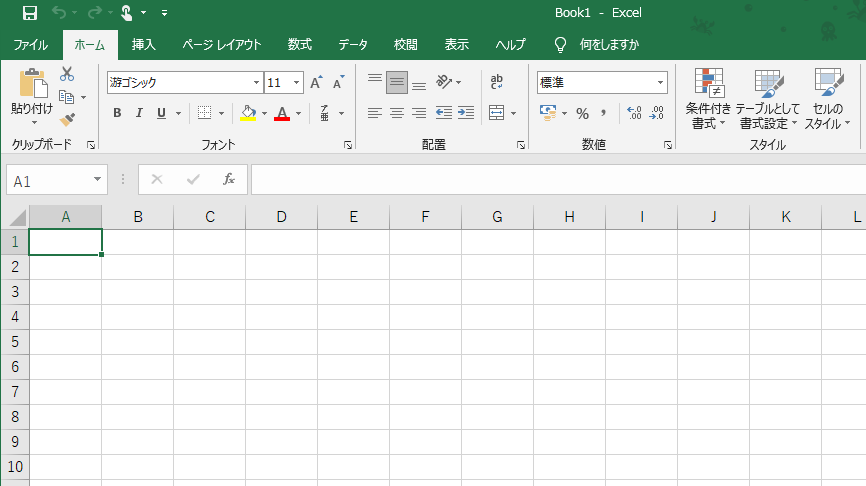
Task: Open Customize Quick Access Toolbar dropdown
Action: tap(165, 13)
